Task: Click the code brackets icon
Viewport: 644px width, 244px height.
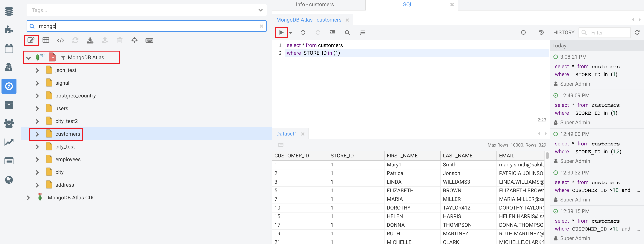Action: pos(60,40)
